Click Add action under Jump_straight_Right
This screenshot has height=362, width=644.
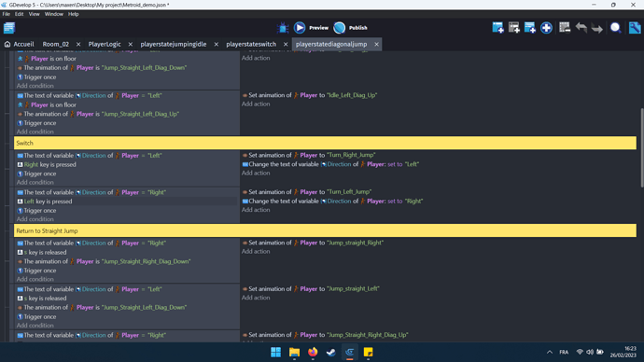pos(256,252)
